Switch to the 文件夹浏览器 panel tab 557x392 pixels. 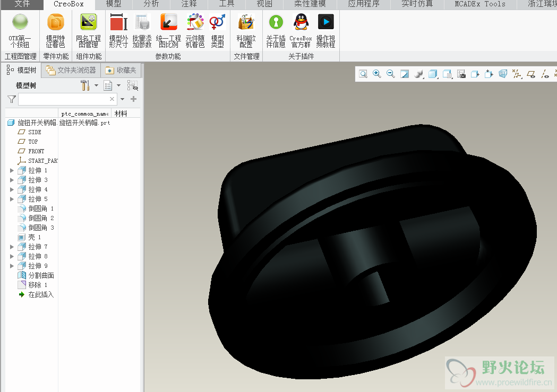click(x=71, y=70)
